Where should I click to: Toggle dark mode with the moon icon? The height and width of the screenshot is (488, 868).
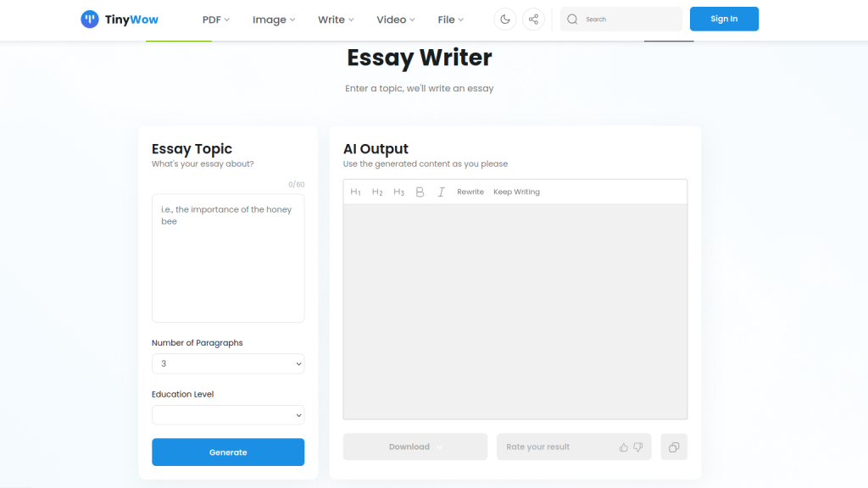505,19
